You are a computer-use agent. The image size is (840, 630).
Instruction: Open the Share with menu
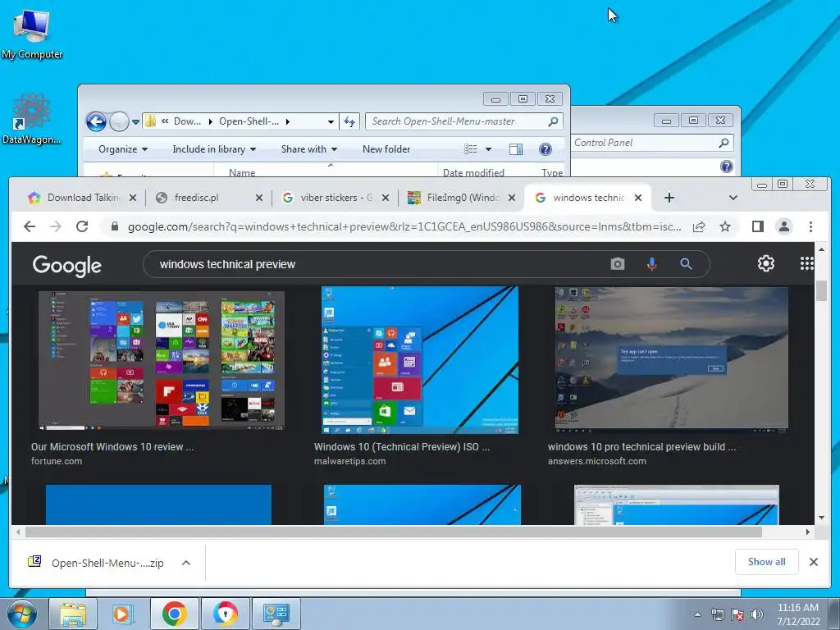(x=308, y=149)
